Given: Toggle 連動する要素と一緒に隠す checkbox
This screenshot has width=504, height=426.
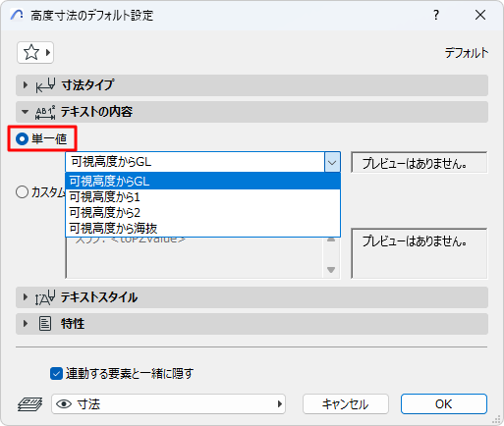Looking at the screenshot, I should tap(56, 374).
